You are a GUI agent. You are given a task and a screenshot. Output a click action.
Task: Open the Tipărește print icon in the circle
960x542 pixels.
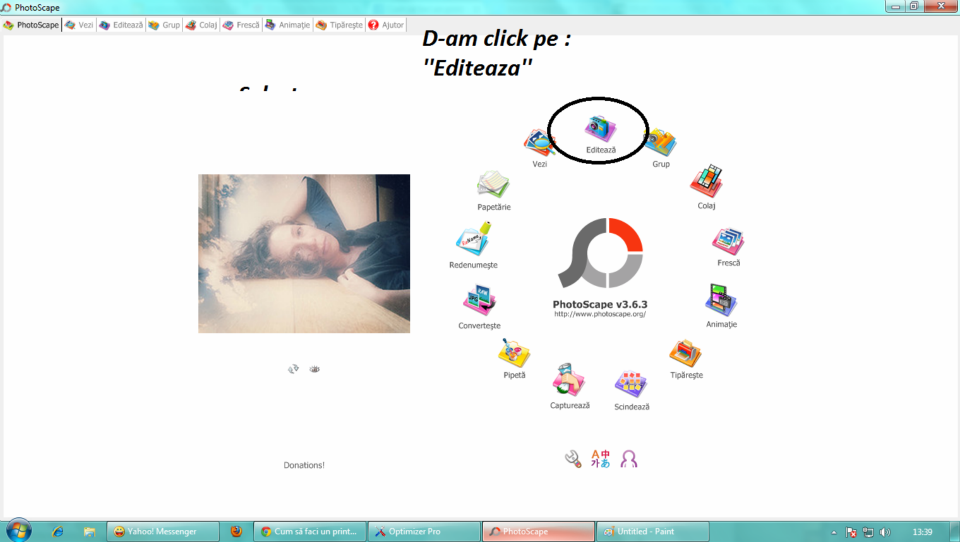[686, 353]
